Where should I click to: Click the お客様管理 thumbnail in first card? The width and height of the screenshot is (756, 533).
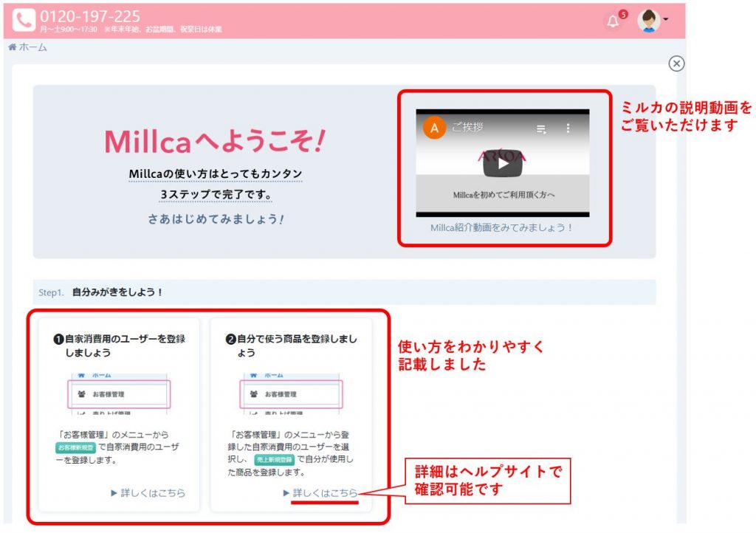118,394
